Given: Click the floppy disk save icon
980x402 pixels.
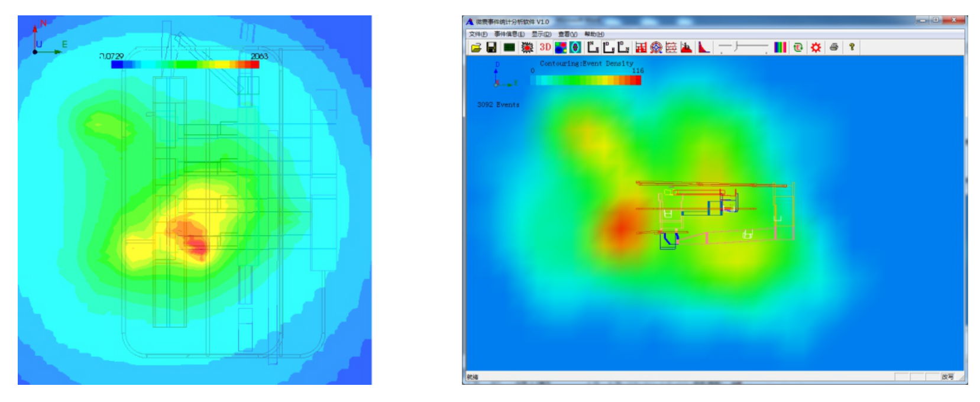Looking at the screenshot, I should click(x=491, y=47).
